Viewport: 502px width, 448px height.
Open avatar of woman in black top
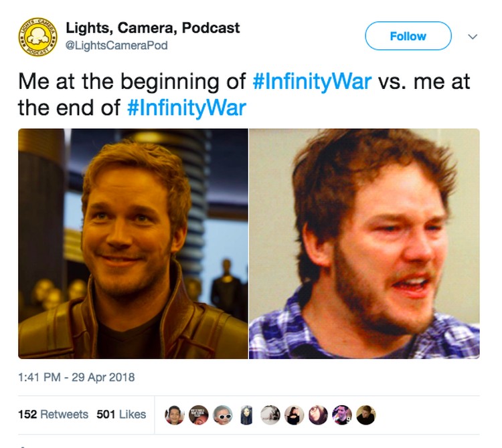[x=295, y=415]
